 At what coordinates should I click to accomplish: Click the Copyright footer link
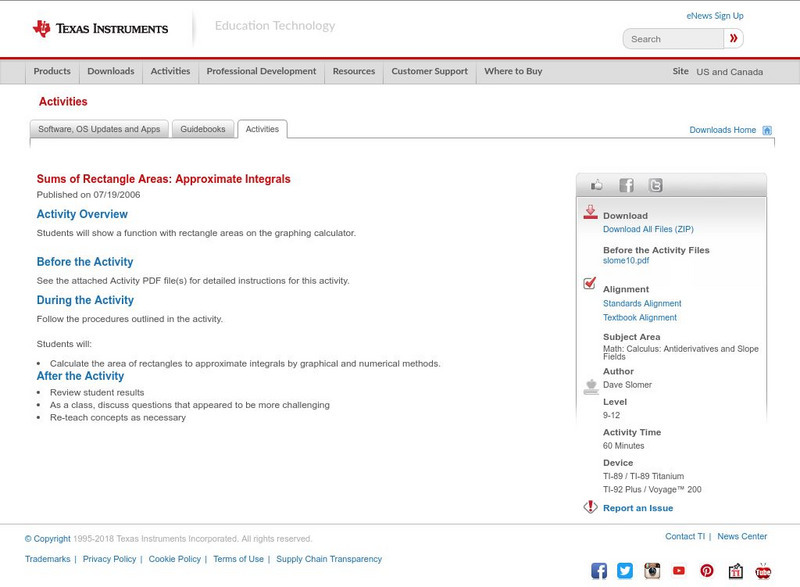click(x=47, y=539)
